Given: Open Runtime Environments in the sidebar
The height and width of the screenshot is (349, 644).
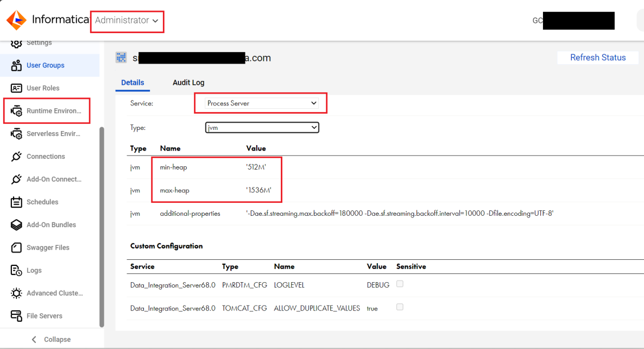Looking at the screenshot, I should point(50,111).
